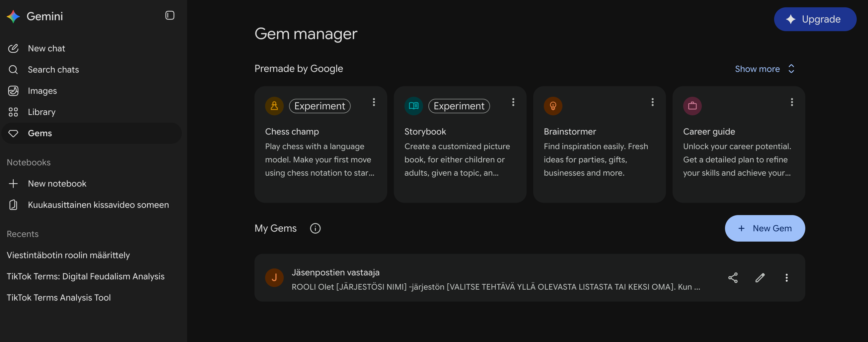Click the magnifier icon beside Search chats
Image resolution: width=868 pixels, height=342 pixels.
tap(13, 70)
